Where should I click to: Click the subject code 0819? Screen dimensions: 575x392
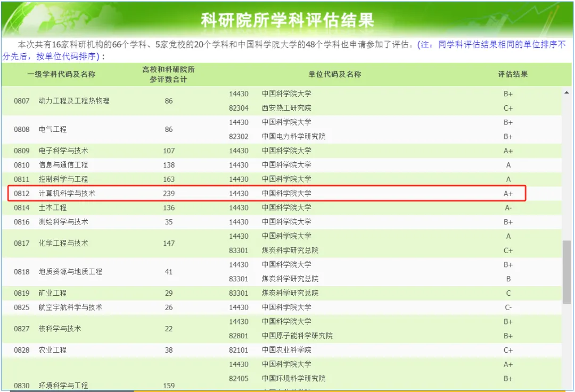tap(22, 293)
